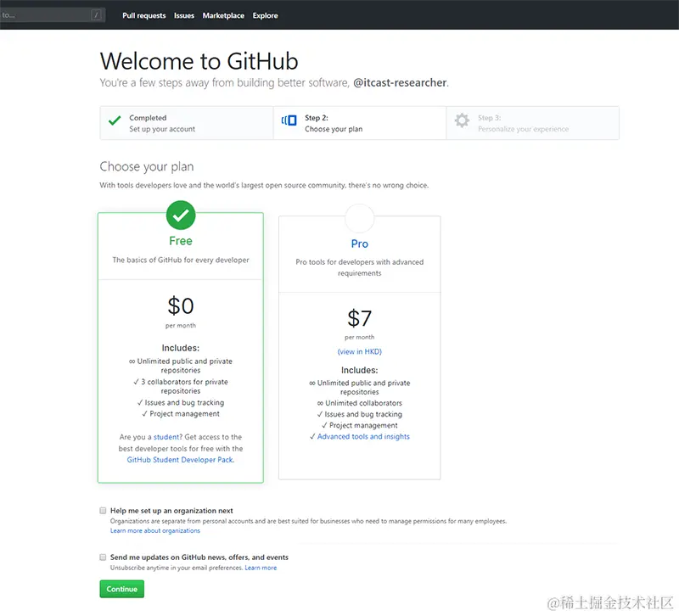Click the $7 price text
679x616 pixels.
359,318
